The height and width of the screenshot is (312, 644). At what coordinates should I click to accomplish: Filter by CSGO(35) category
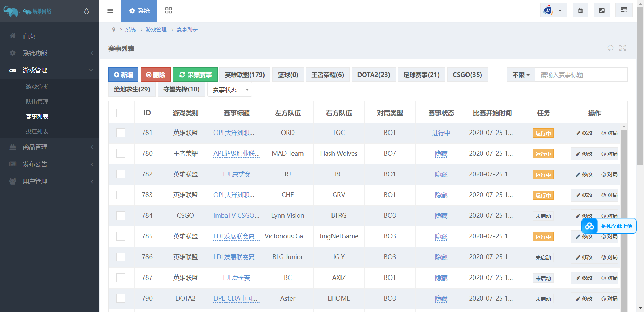pyautogui.click(x=467, y=75)
